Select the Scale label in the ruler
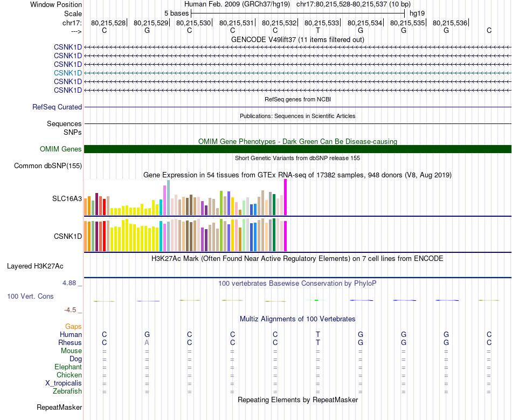 (x=73, y=13)
